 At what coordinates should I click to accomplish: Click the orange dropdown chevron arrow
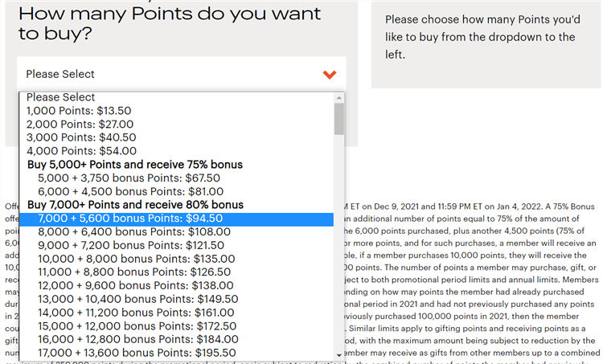pyautogui.click(x=329, y=75)
